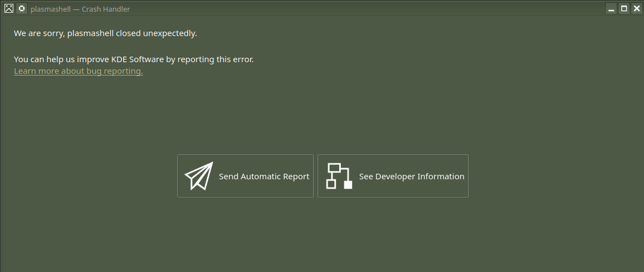Screen dimensions: 644x272
Task: Toggle the pin on all desktops icon
Action: tap(22, 8)
